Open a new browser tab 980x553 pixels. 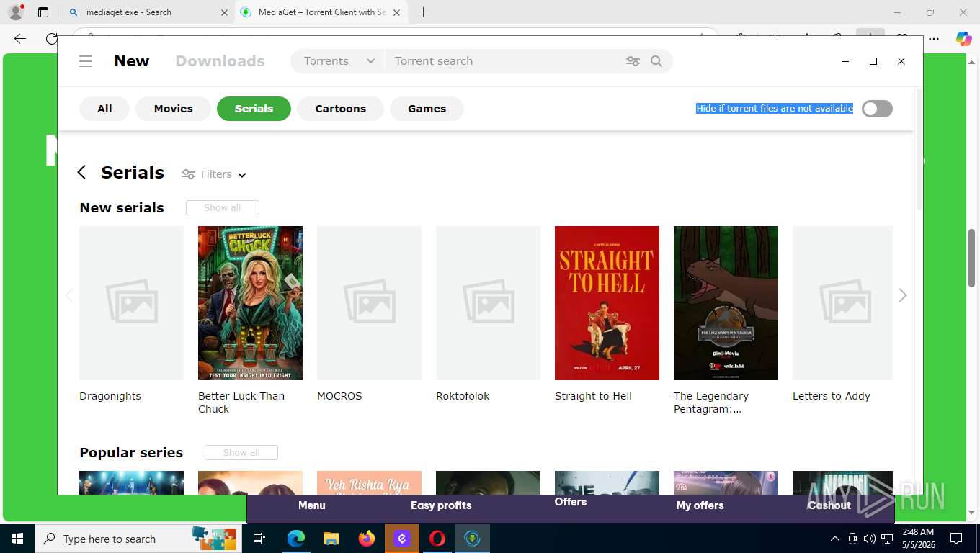(x=424, y=12)
